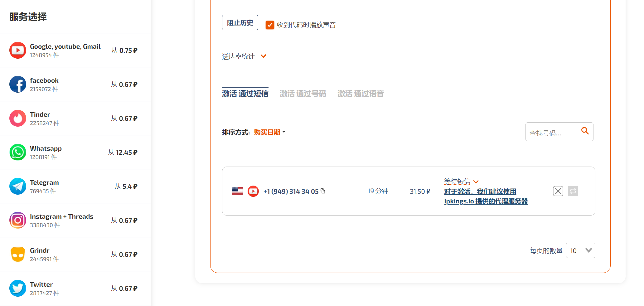Screen dimensions: 644x306
Task: Click the 阻止历史 button
Action: coord(240,22)
